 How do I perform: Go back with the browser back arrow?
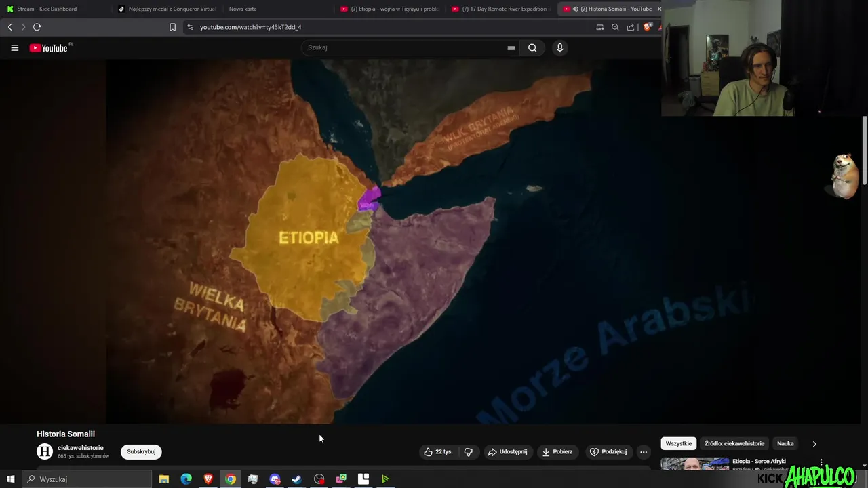point(9,27)
